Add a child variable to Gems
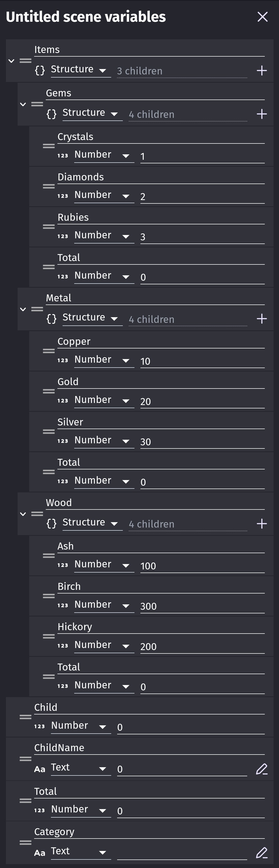The height and width of the screenshot is (868, 279). click(x=261, y=114)
